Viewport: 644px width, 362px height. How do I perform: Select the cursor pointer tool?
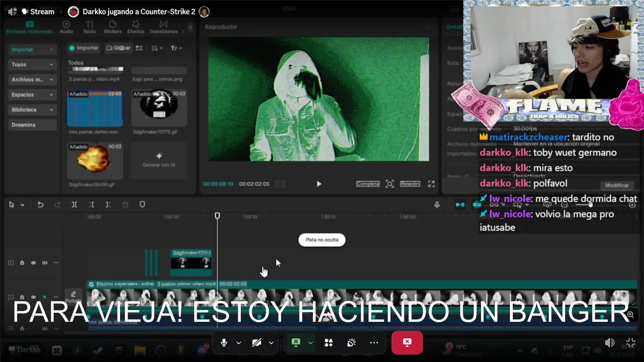click(x=12, y=205)
